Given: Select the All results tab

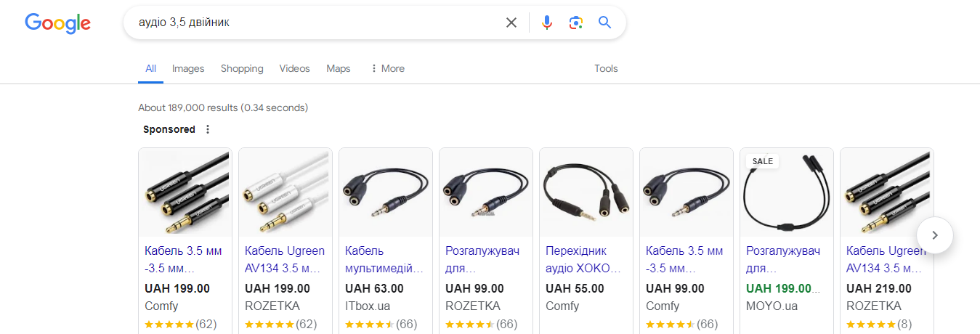Looking at the screenshot, I should tap(150, 68).
